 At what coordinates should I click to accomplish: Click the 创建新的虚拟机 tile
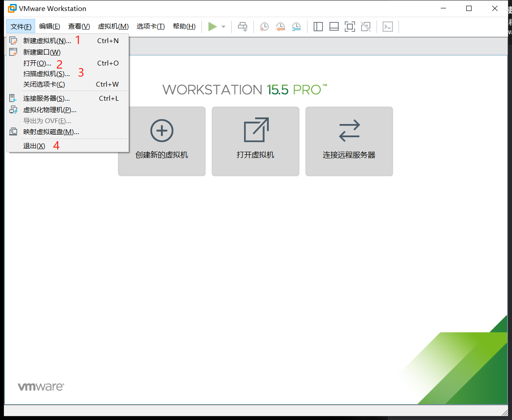[161, 141]
